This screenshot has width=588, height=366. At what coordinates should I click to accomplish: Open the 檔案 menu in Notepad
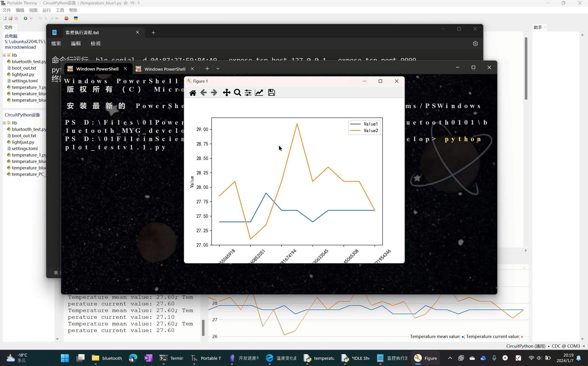tap(56, 44)
